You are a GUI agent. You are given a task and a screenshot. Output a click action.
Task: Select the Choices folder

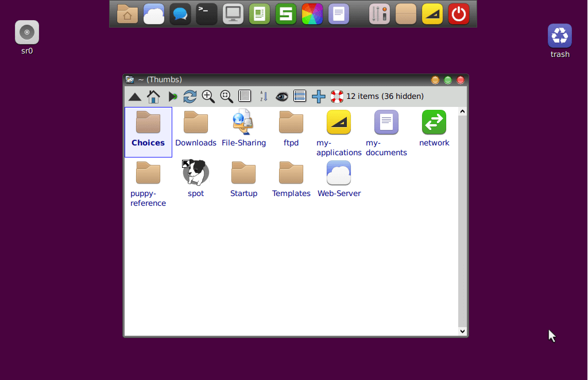pyautogui.click(x=148, y=132)
